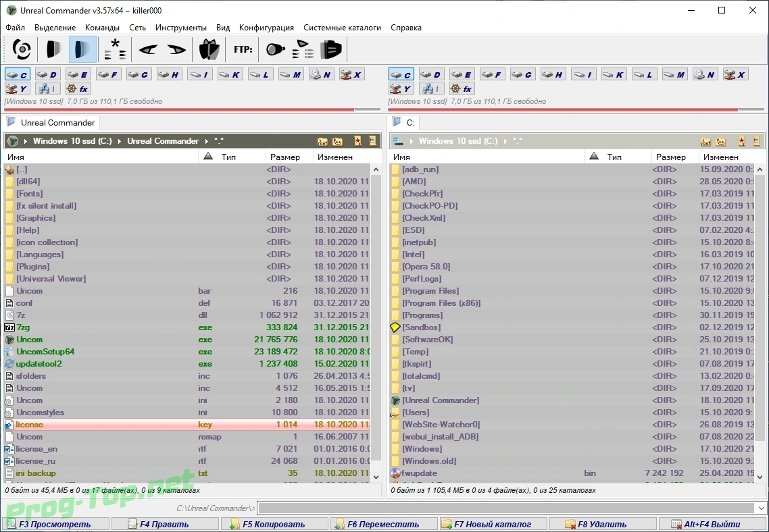The image size is (769, 532).
Task: Select the highlighted license key file
Action: (187, 425)
